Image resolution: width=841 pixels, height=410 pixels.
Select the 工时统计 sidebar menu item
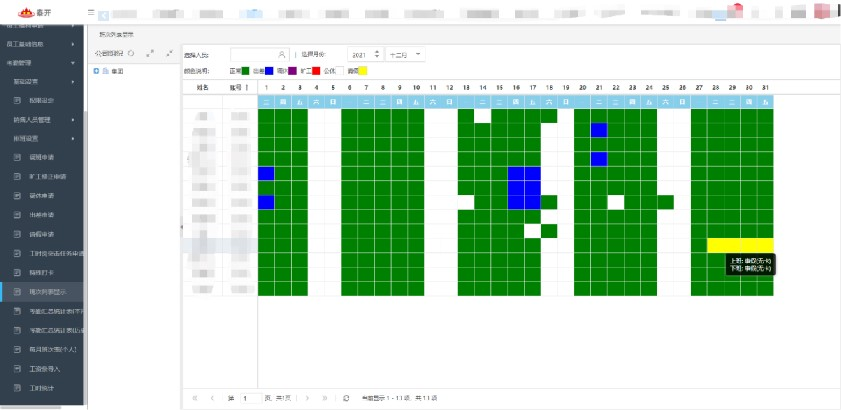point(42,387)
